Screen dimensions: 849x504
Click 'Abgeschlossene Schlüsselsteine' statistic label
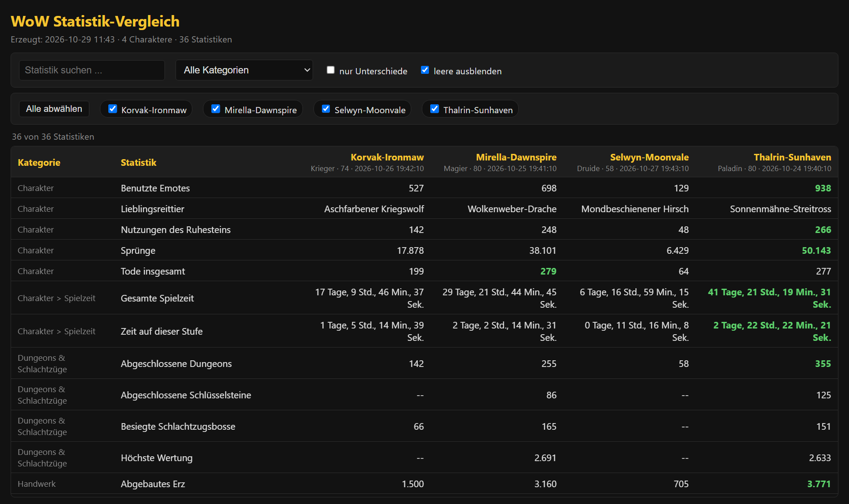[186, 395]
